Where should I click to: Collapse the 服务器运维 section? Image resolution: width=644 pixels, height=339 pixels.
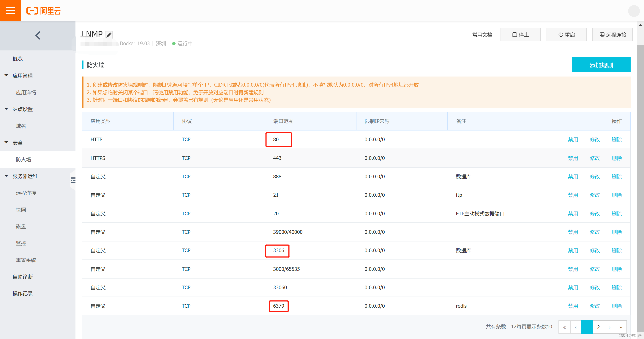tap(7, 176)
